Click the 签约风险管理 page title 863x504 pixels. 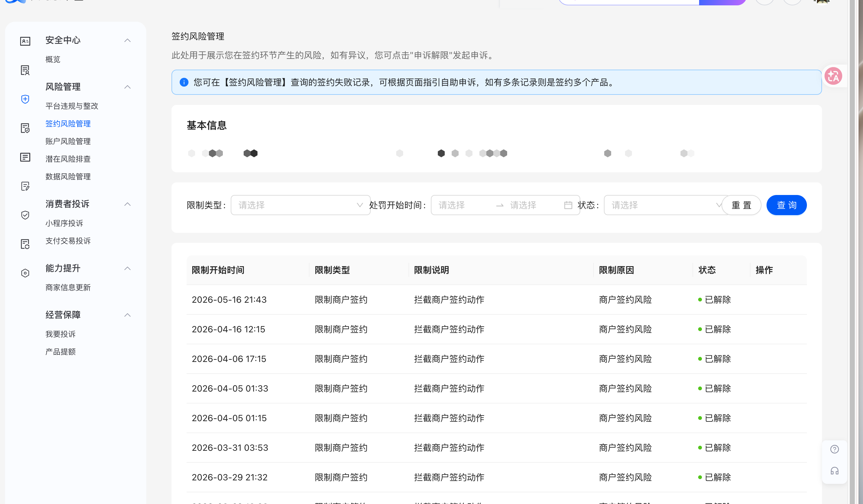198,36
